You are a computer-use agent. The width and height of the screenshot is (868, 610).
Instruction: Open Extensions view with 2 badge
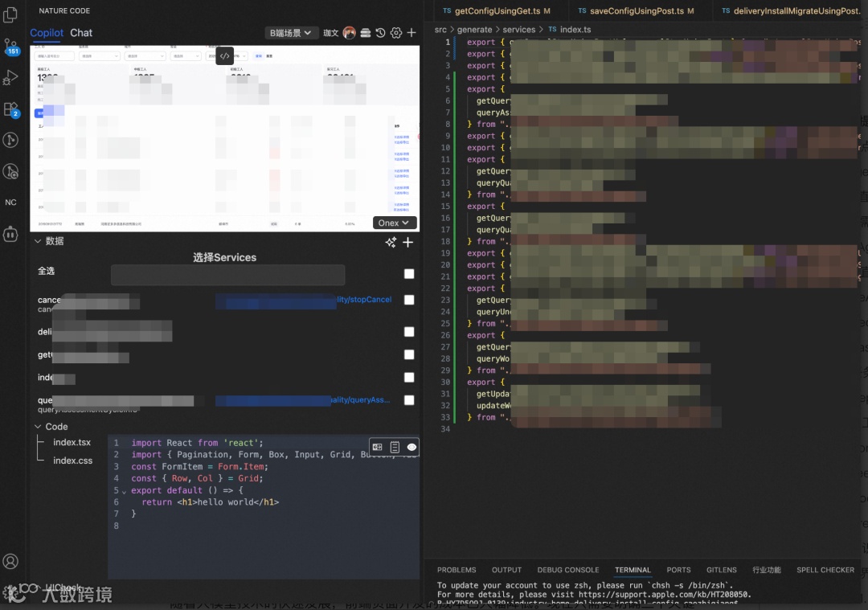(11, 109)
